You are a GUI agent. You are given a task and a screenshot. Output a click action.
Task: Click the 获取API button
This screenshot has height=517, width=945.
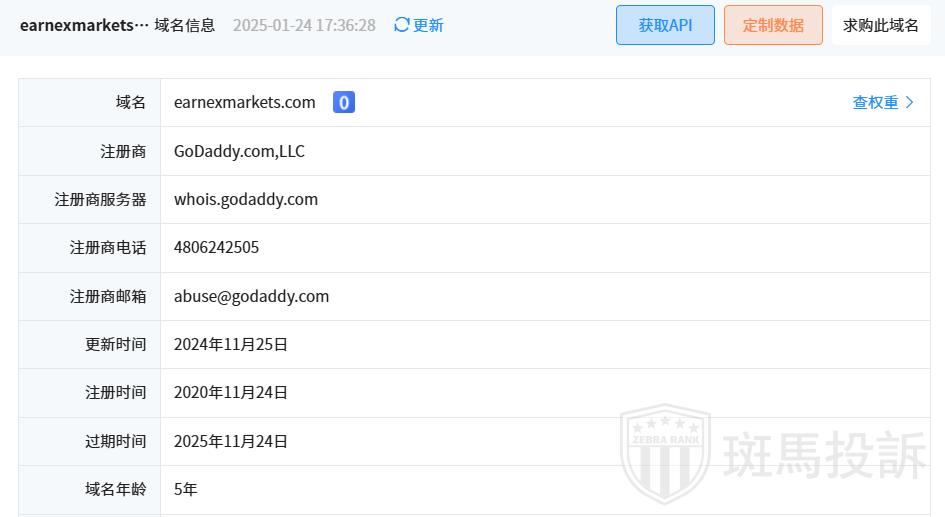tap(665, 25)
